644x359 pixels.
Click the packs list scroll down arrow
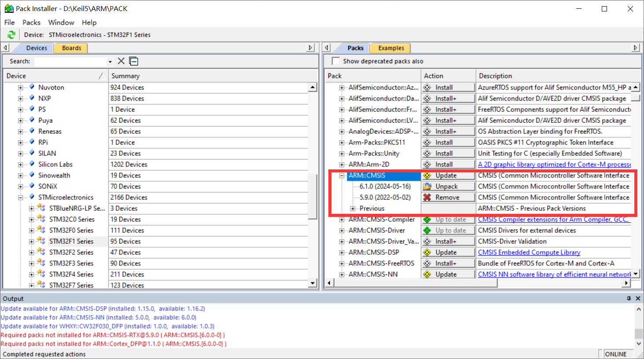(636, 274)
